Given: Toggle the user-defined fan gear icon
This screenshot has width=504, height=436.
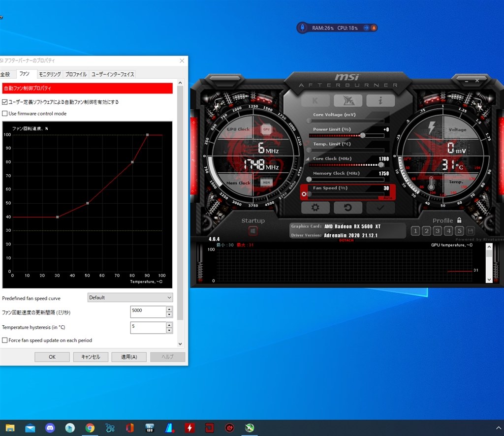Looking at the screenshot, I should (304, 194).
